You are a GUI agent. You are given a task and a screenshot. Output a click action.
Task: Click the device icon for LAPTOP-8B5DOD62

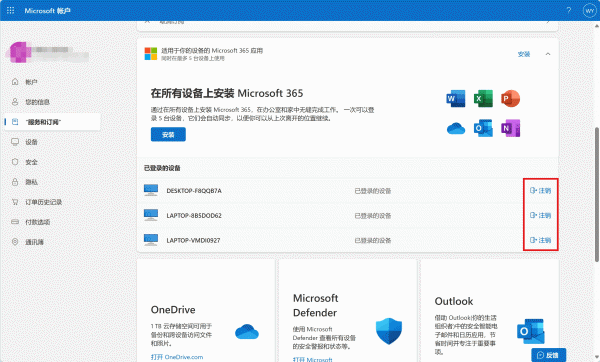151,215
